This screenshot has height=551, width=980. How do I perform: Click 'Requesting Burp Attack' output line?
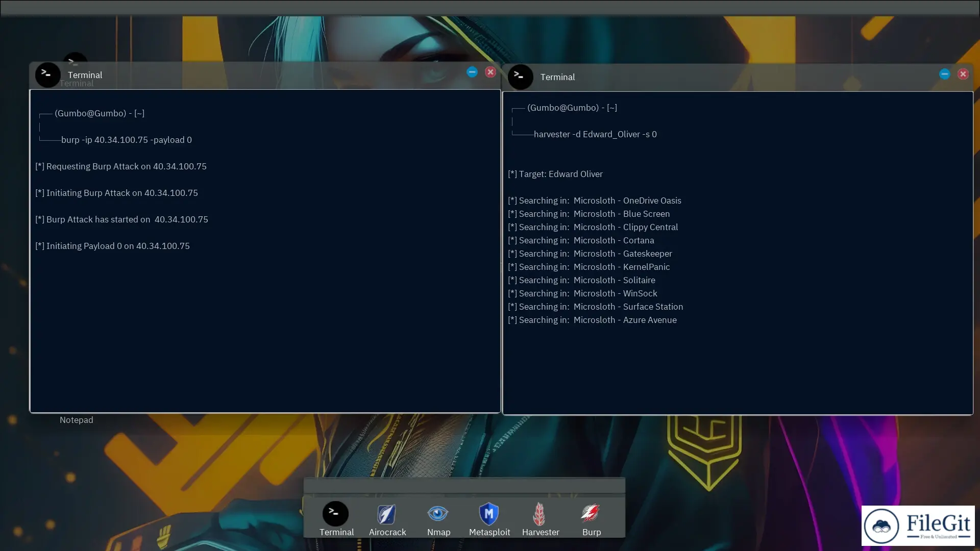point(121,166)
